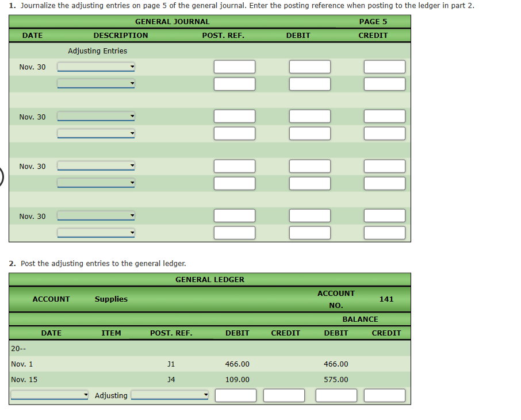Click Credit field of second entry's first line
The width and height of the screenshot is (521, 420).
pyautogui.click(x=385, y=116)
